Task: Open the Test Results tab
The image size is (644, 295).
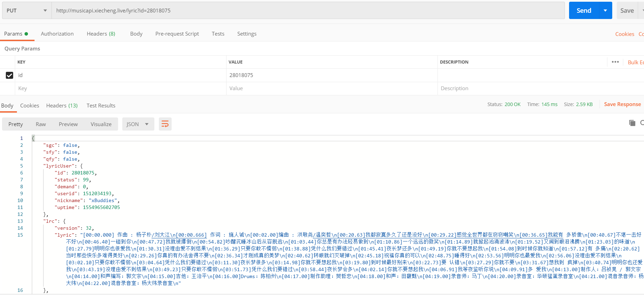Action: [101, 106]
